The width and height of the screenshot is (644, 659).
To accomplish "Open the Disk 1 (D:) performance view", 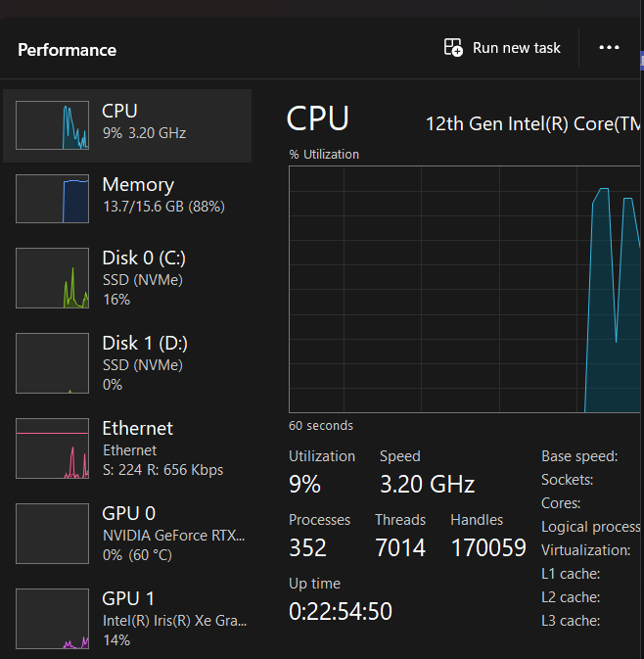I will coord(145,363).
